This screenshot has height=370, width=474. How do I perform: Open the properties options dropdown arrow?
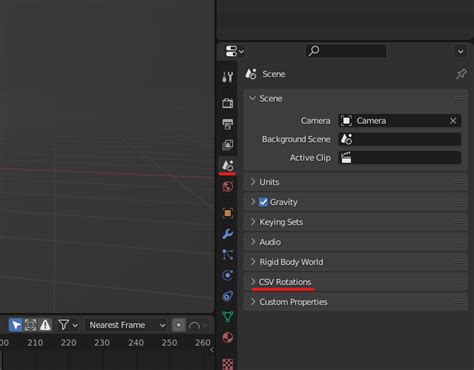tap(460, 52)
